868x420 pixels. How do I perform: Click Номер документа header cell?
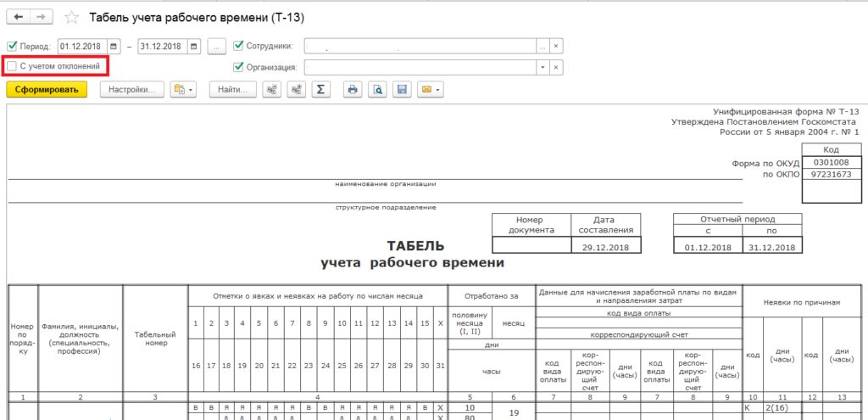tap(531, 225)
